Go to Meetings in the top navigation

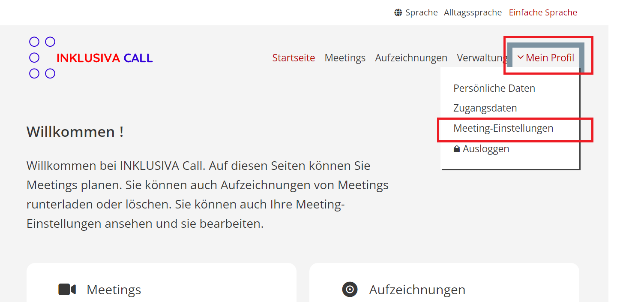[345, 58]
